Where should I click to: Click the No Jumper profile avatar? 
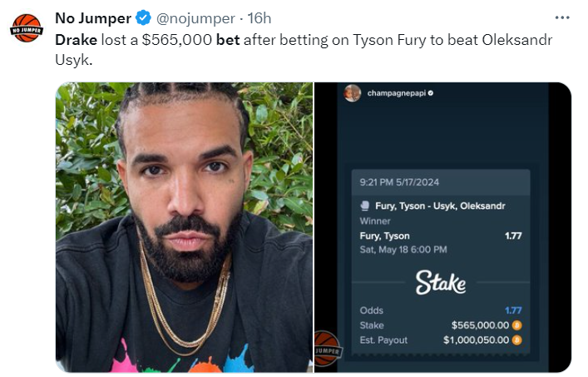click(x=25, y=27)
